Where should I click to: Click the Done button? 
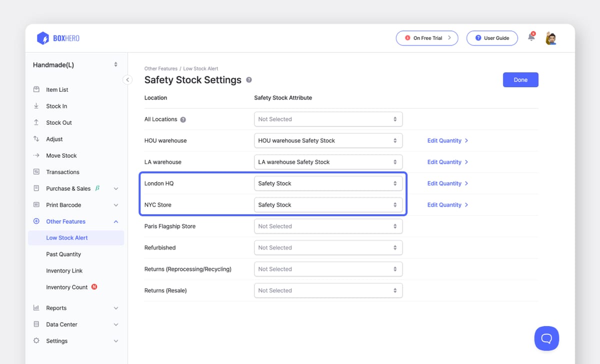[520, 79]
